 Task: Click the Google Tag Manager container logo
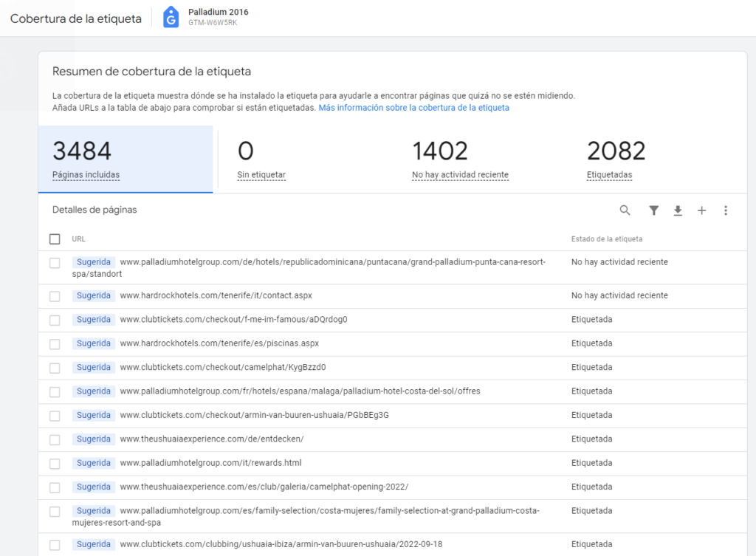point(170,16)
